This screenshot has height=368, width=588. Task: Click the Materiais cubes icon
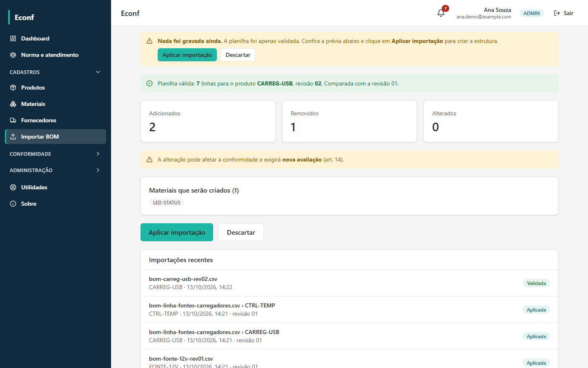pos(13,104)
